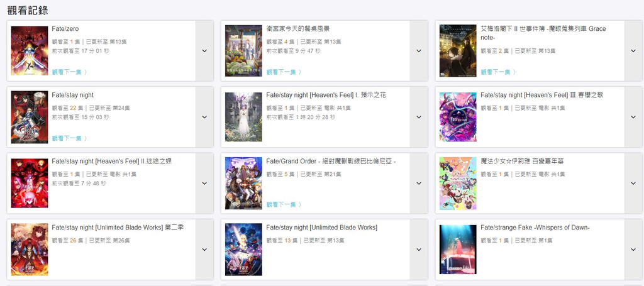Open the 艾梅洛閣下 II 世事件簿 poster thumbnail
Viewport: 644px width, 286px height.
click(458, 50)
